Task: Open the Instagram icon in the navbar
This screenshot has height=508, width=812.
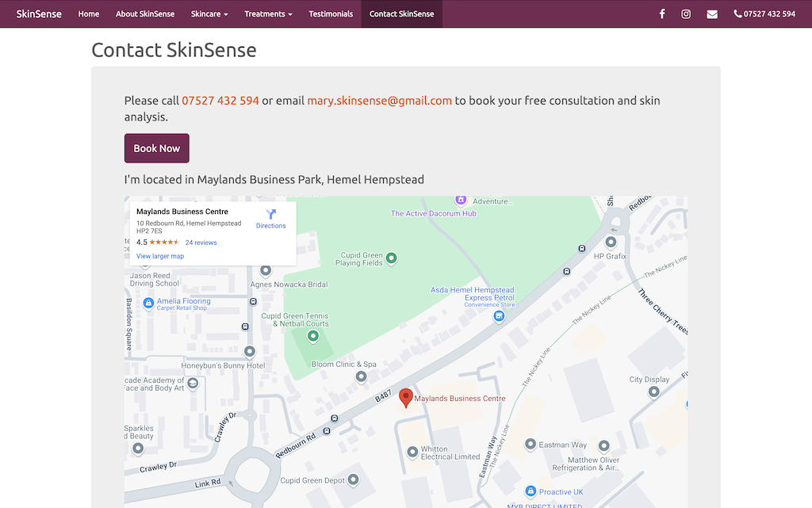Action: coord(686,14)
